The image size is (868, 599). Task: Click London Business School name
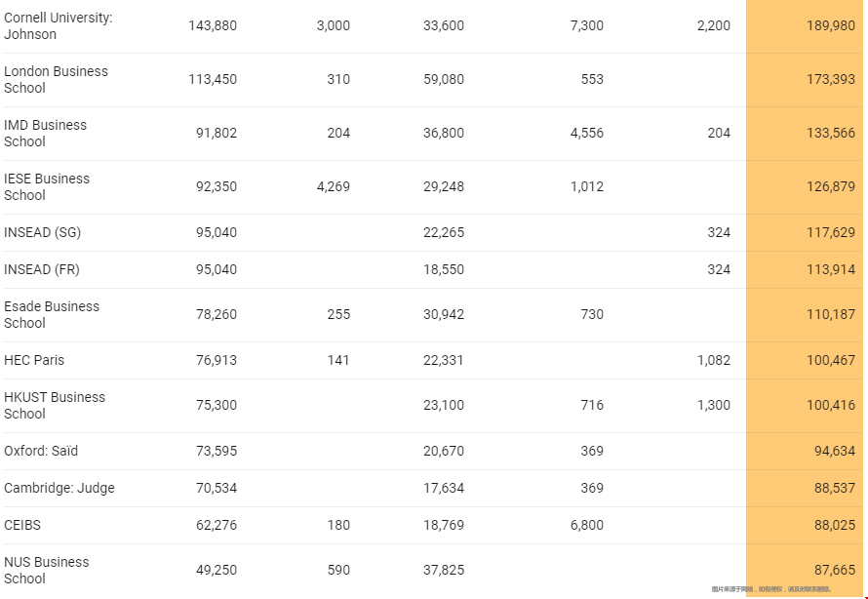pos(56,80)
